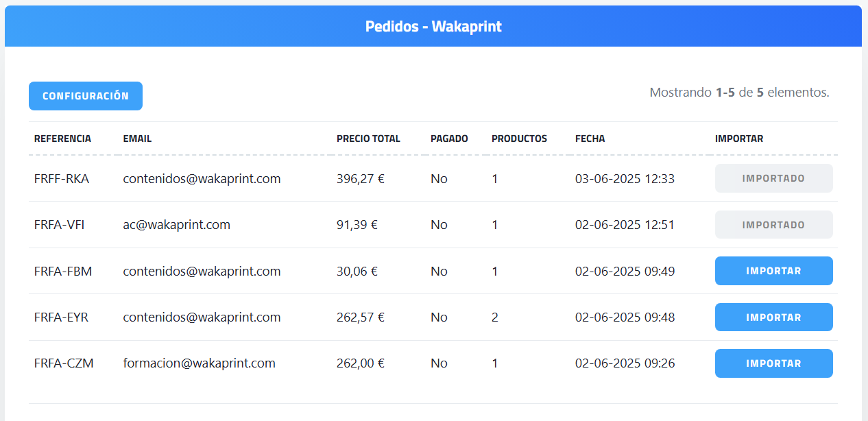This screenshot has height=421, width=868.
Task: Click Importado button for FRFA-VFI
Action: click(x=773, y=225)
